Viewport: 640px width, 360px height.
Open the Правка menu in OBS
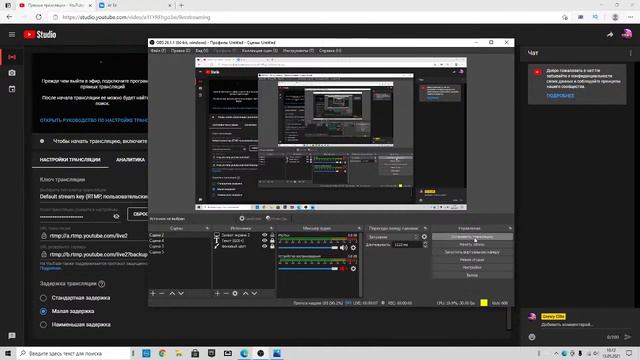(x=180, y=51)
